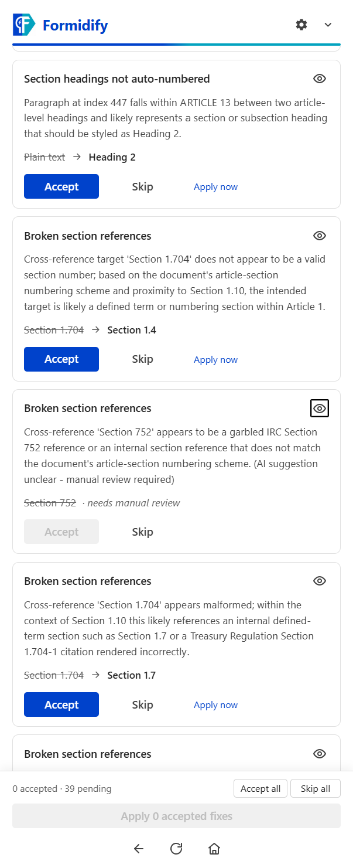
Task: Apply now for Section 1.7 fix
Action: click(215, 705)
